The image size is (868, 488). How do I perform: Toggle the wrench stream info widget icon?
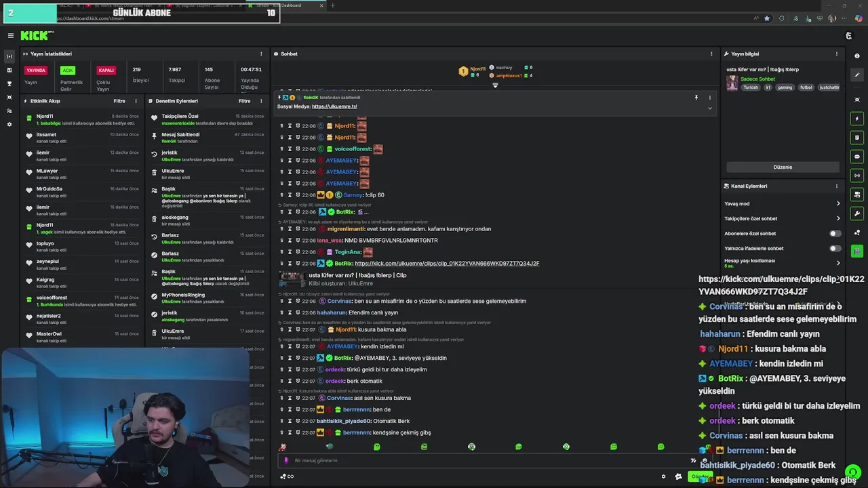[x=857, y=213]
